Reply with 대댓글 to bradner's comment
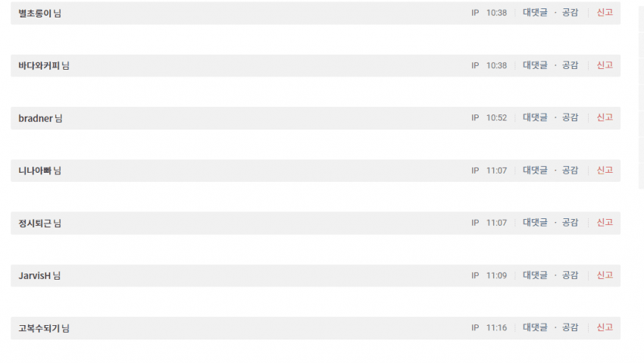This screenshot has width=644, height=363. (535, 117)
